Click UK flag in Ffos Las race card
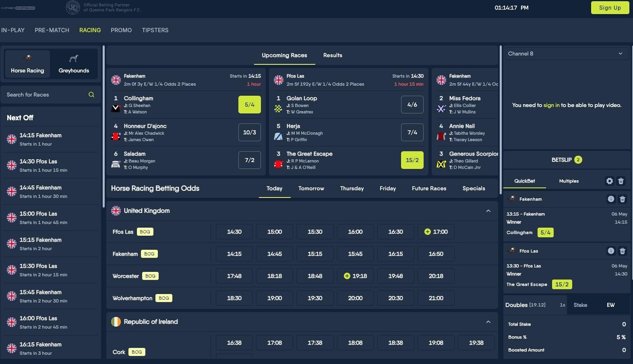Image resolution: width=633 pixels, height=364 pixels. tap(279, 80)
